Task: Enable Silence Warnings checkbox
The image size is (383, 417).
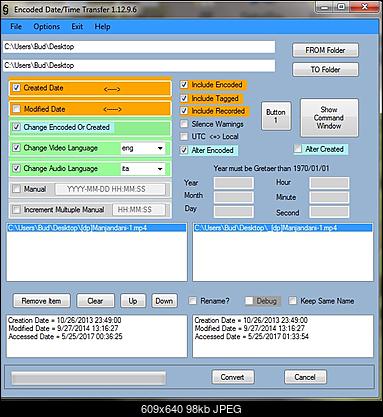Action: [184, 124]
